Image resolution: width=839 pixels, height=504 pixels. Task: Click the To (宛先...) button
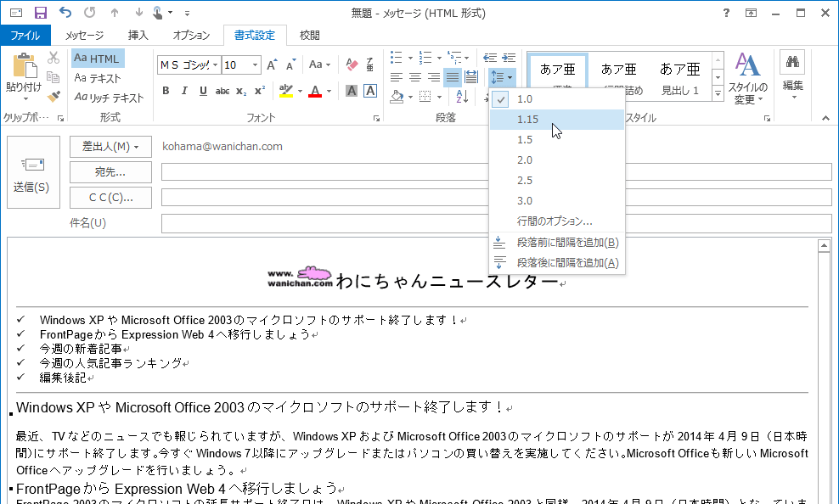coord(110,172)
